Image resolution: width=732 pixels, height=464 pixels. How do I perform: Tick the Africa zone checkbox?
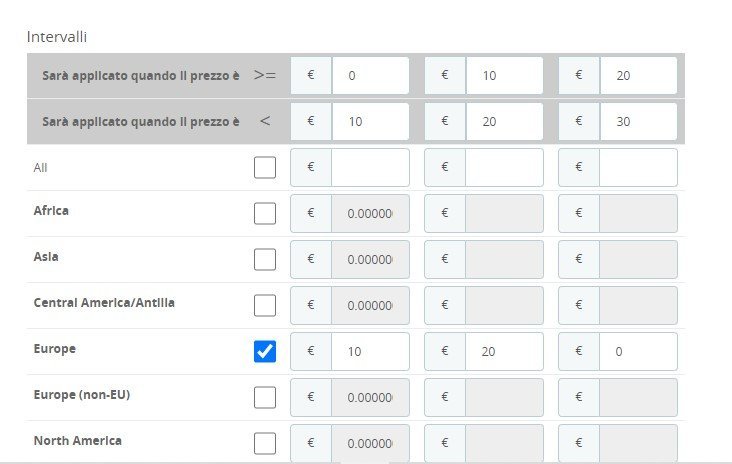pos(265,213)
